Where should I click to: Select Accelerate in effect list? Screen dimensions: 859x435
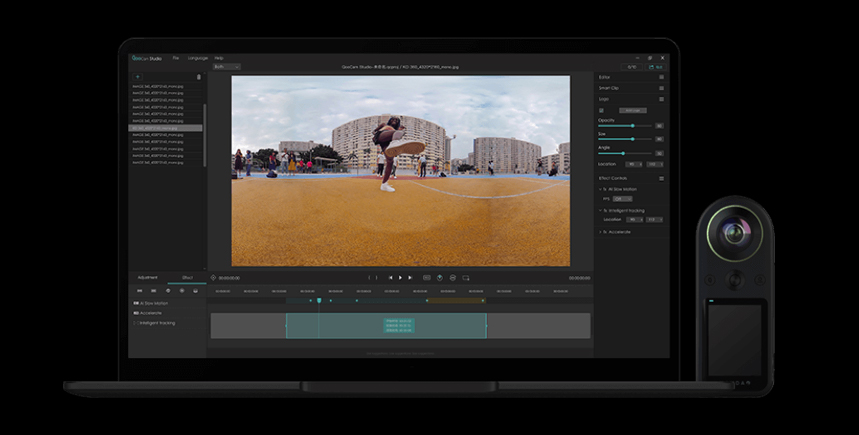[x=147, y=313]
